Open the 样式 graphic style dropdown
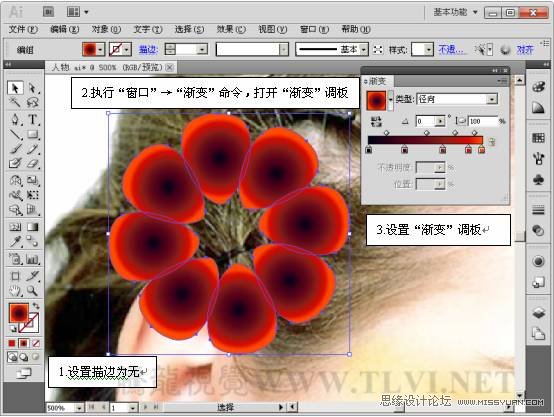The height and width of the screenshot is (417, 554). point(429,49)
